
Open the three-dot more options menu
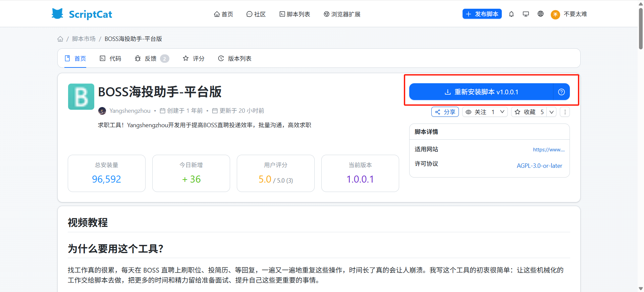click(x=565, y=112)
